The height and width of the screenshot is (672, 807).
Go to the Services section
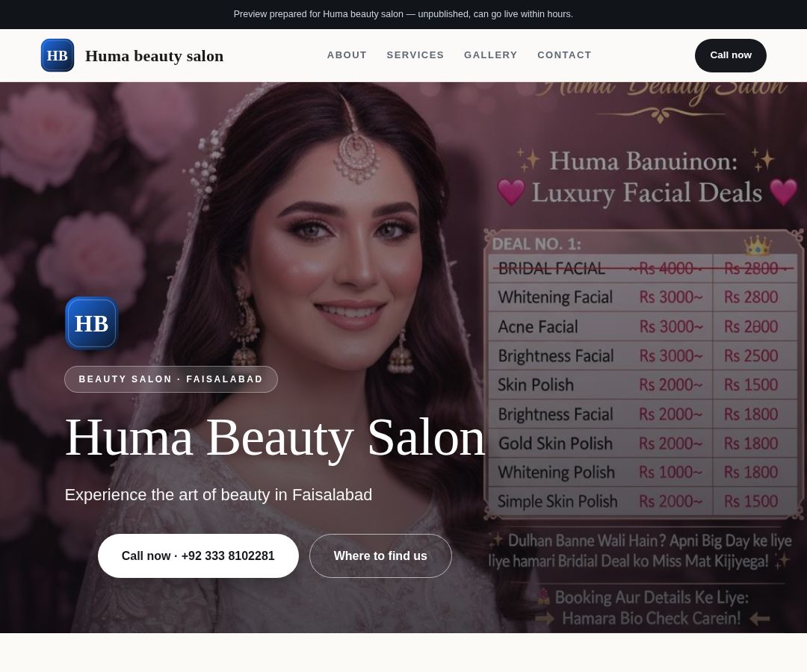tap(415, 55)
